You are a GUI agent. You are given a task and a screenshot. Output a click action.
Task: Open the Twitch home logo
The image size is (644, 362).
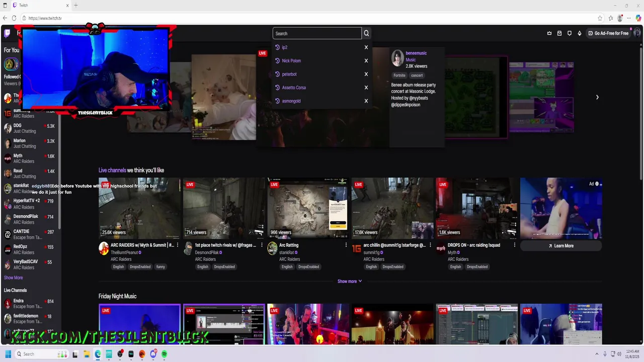click(x=7, y=33)
